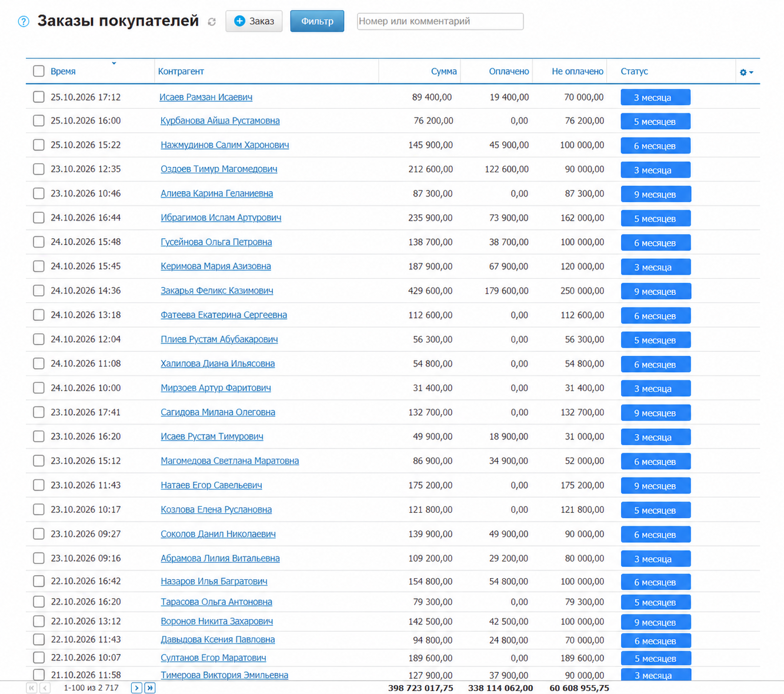Open the Фильтр panel

click(317, 21)
